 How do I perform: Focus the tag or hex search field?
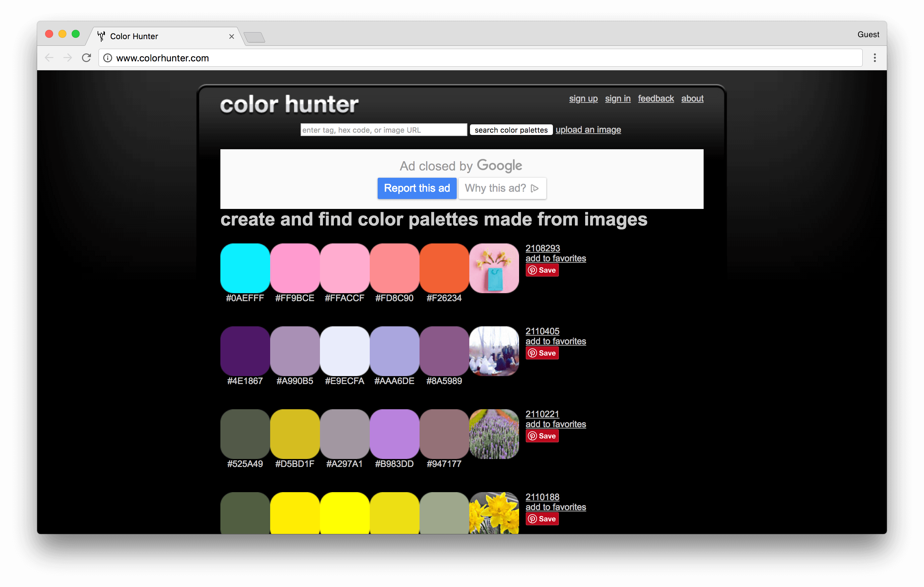click(383, 130)
